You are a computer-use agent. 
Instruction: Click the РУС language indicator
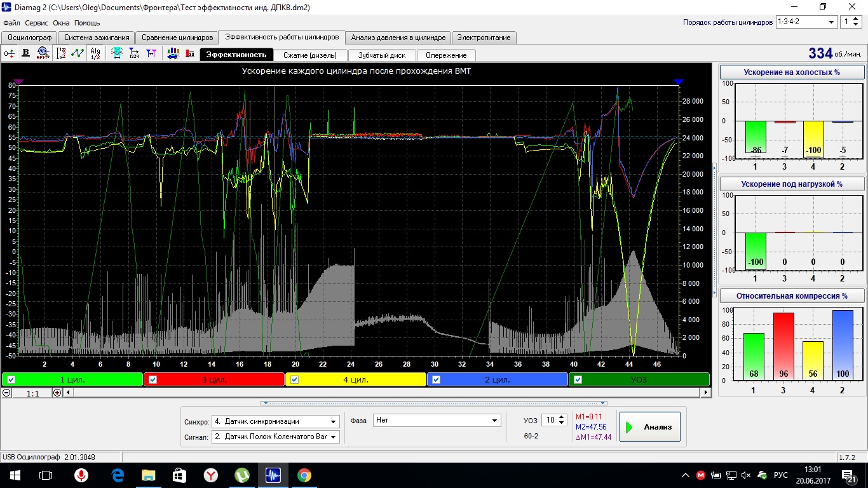781,475
